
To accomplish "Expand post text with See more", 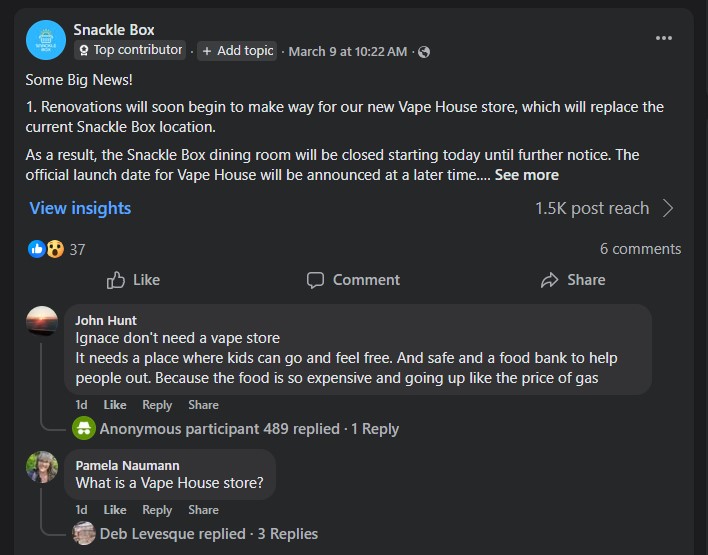I will point(526,175).
